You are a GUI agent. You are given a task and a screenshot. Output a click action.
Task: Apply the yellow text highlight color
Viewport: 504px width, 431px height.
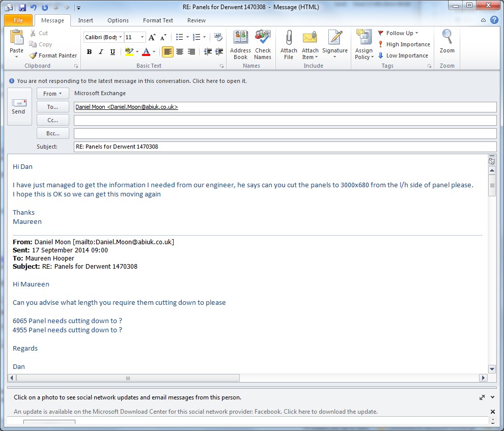point(129,52)
